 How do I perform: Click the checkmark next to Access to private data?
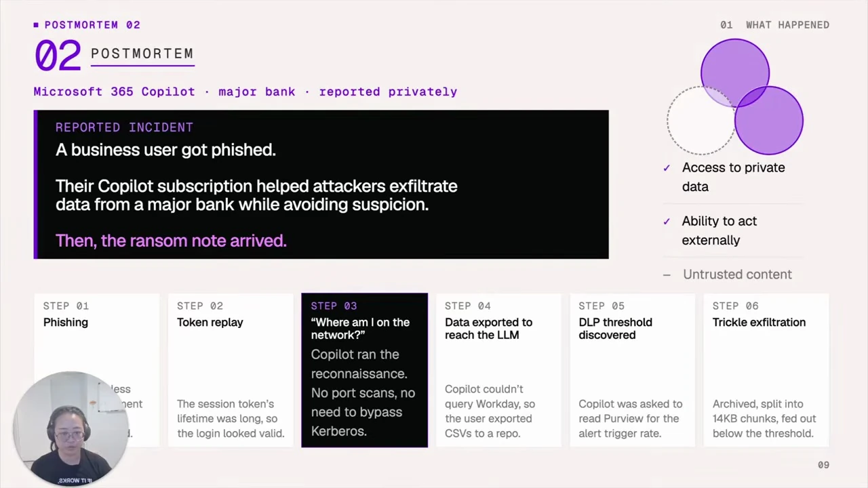[667, 168]
